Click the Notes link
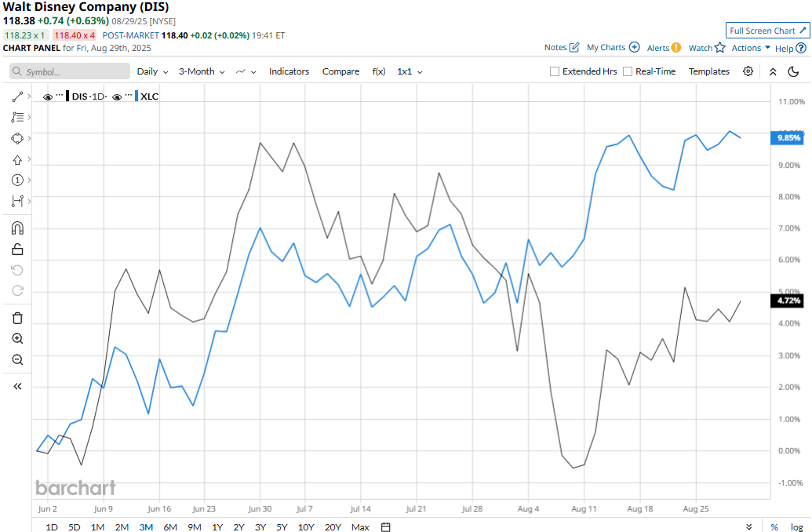The width and height of the screenshot is (812, 532). [555, 47]
